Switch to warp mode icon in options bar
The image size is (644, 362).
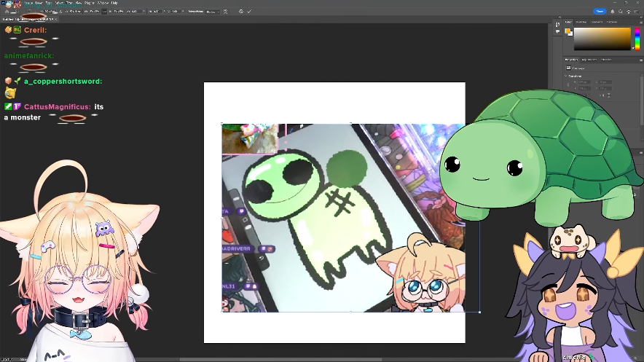pos(226,12)
